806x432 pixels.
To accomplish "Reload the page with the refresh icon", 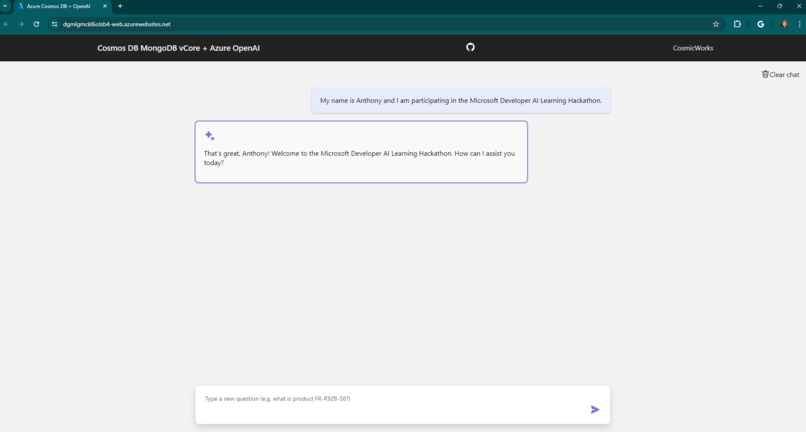I will 36,24.
